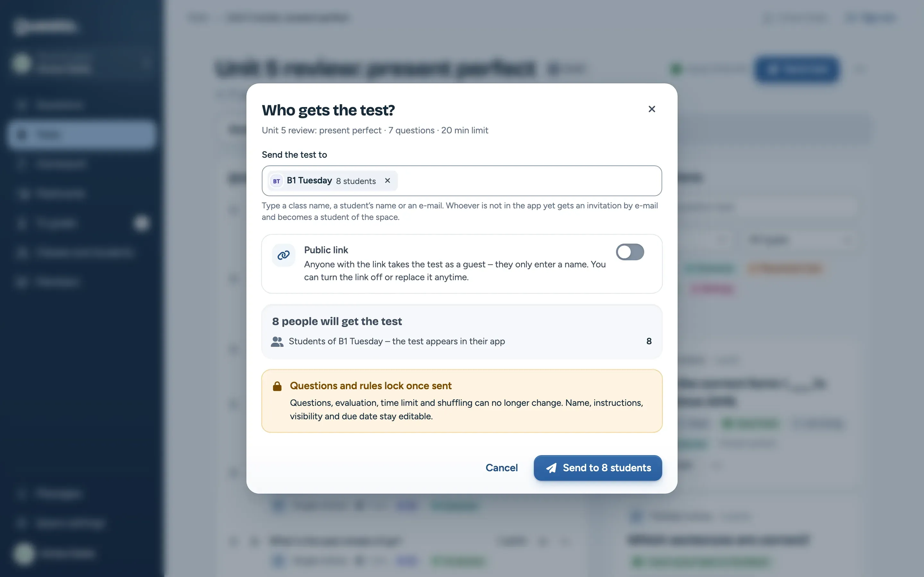Screen dimensions: 924x577
Task: Click the paper plane icon on Send button
Action: click(x=551, y=468)
